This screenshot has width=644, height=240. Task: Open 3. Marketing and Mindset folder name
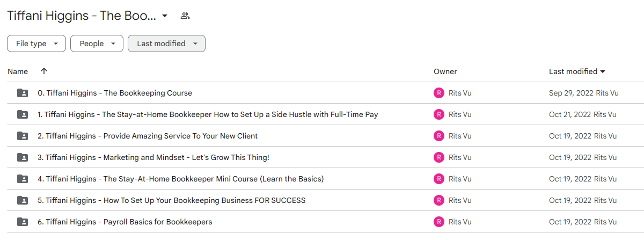pos(153,157)
